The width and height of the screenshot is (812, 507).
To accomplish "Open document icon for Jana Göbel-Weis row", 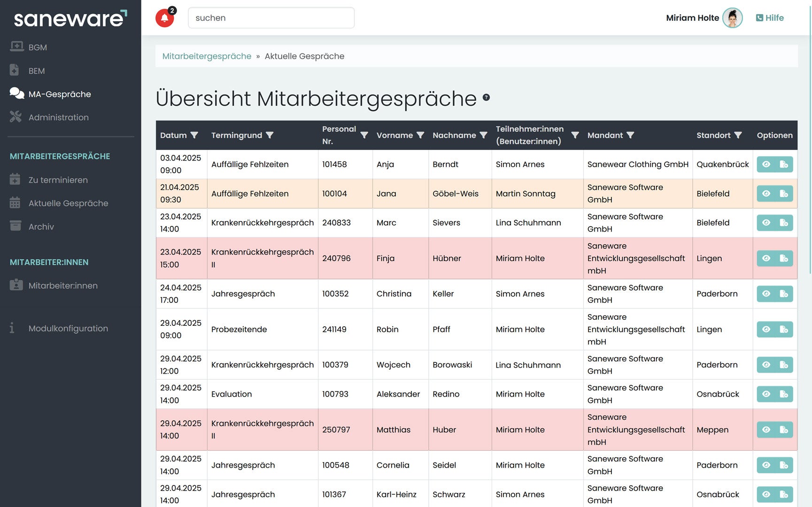I will [784, 193].
